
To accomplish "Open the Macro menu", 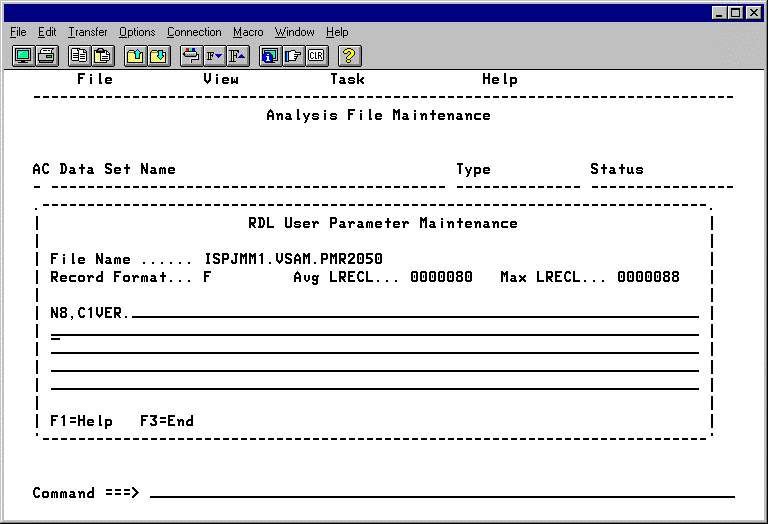I will pos(248,32).
